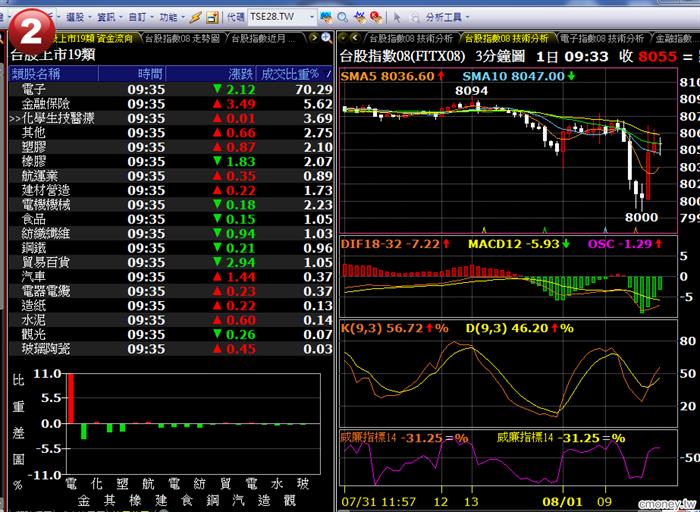Viewport: 700px width, 512px height.
Task: Switch to 台股指數08 走勢圖 tab
Action: pos(183,38)
